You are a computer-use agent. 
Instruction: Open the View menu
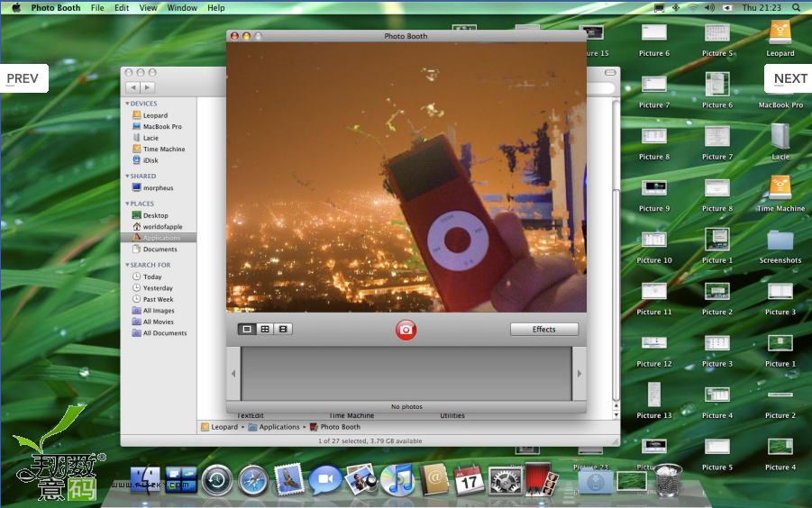tap(148, 8)
